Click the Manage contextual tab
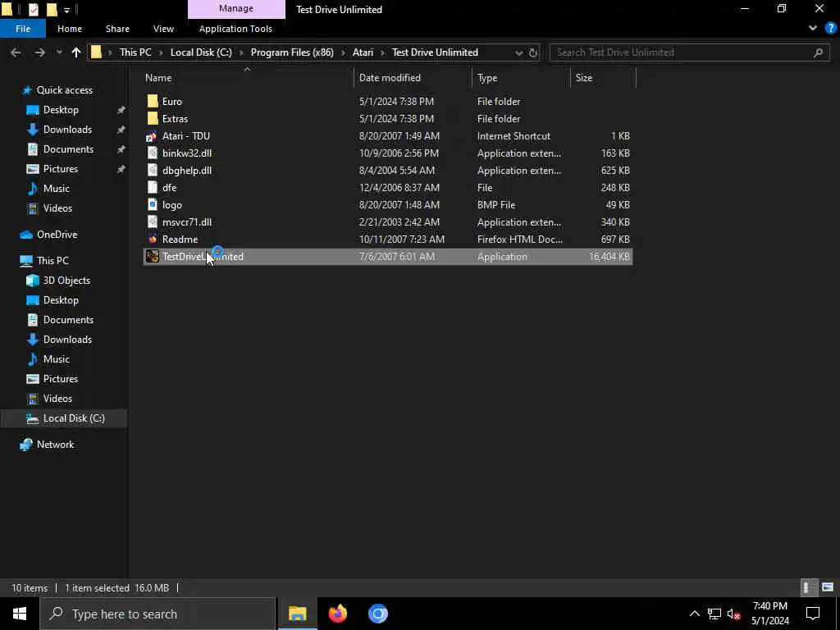 (236, 8)
